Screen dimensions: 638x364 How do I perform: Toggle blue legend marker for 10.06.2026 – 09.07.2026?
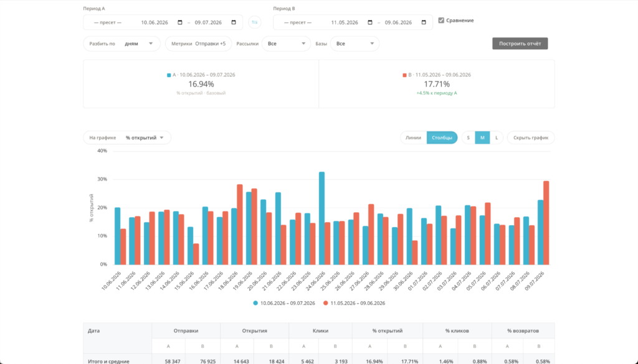point(255,303)
